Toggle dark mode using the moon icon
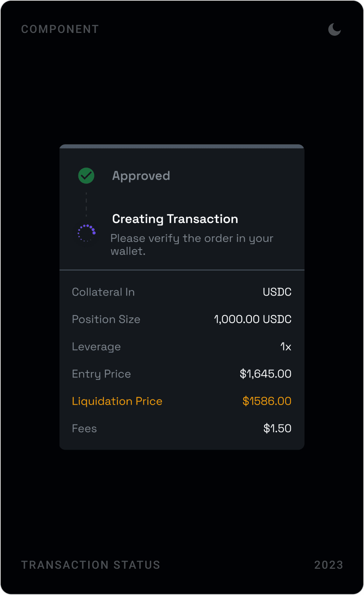 (x=334, y=29)
